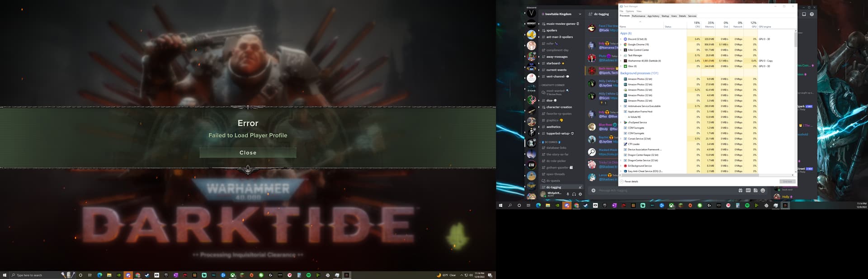This screenshot has height=279, width=868.
Task: Open the GIF picker in Discord
Action: pyautogui.click(x=748, y=190)
